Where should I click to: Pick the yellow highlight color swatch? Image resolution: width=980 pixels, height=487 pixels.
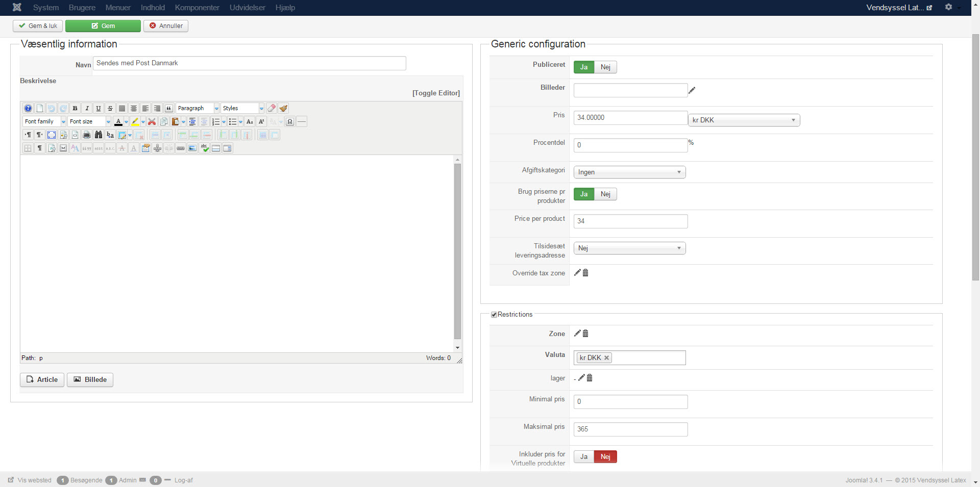[x=135, y=121]
